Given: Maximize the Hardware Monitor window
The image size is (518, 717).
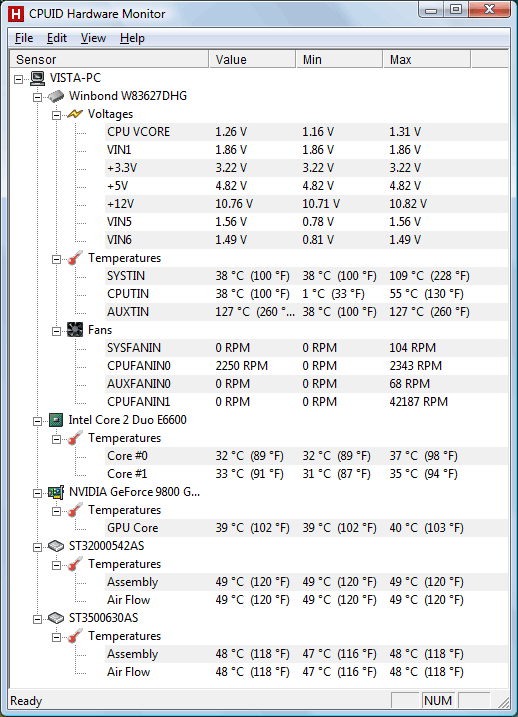Looking at the screenshot, I should [x=456, y=10].
